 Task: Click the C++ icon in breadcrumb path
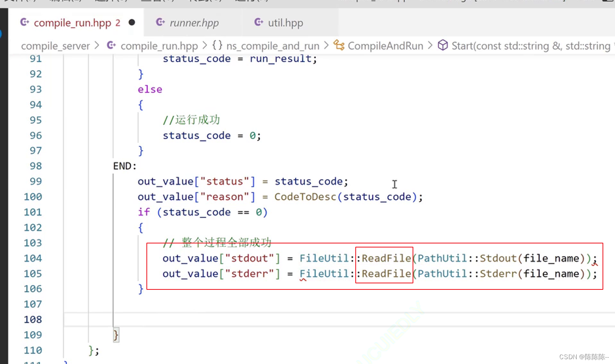click(x=111, y=45)
